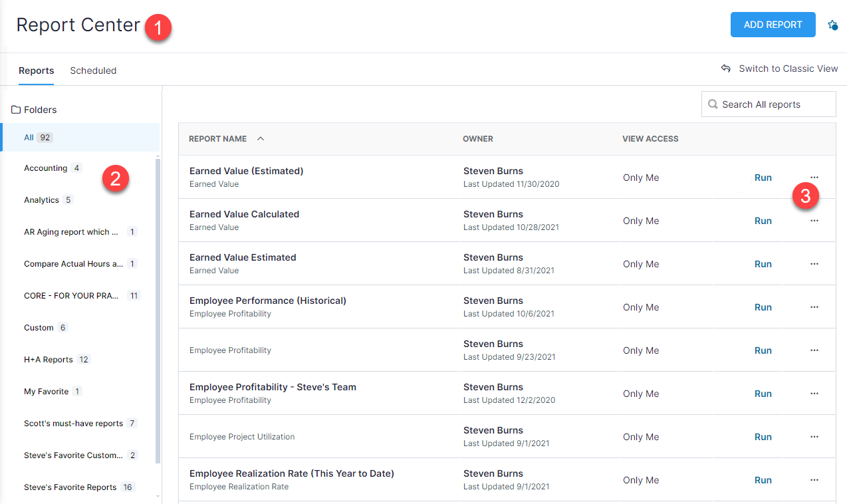This screenshot has height=504, width=847.
Task: Open ellipsis menu for Employee Project Utilization row
Action: (x=814, y=437)
